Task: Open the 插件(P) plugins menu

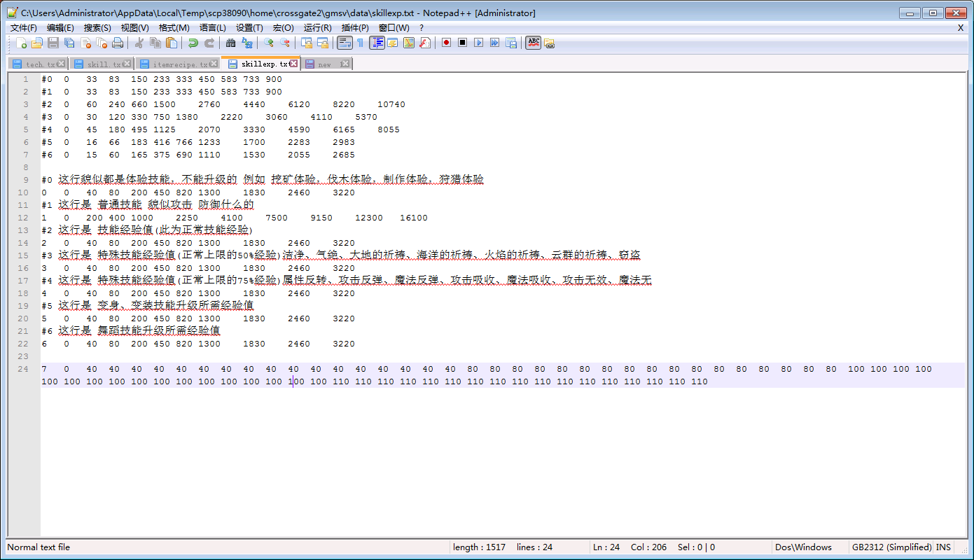Action: pos(354,28)
